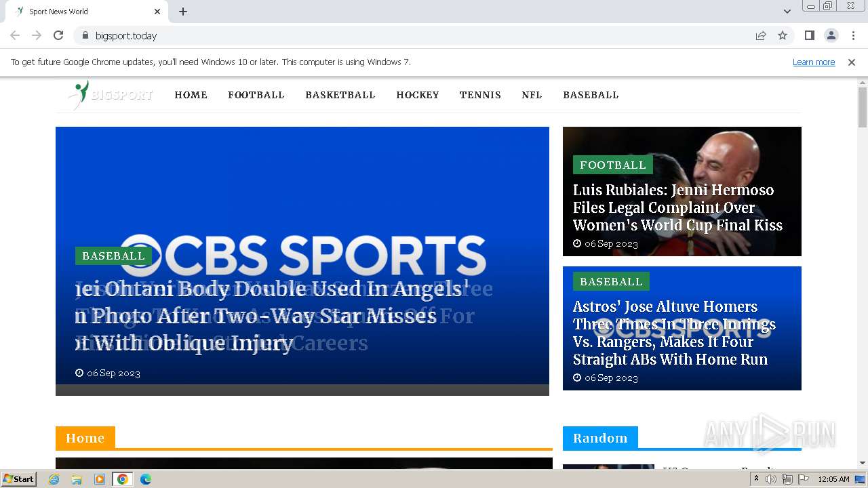The height and width of the screenshot is (488, 868).
Task: Click the Home section heading
Action: click(85, 438)
